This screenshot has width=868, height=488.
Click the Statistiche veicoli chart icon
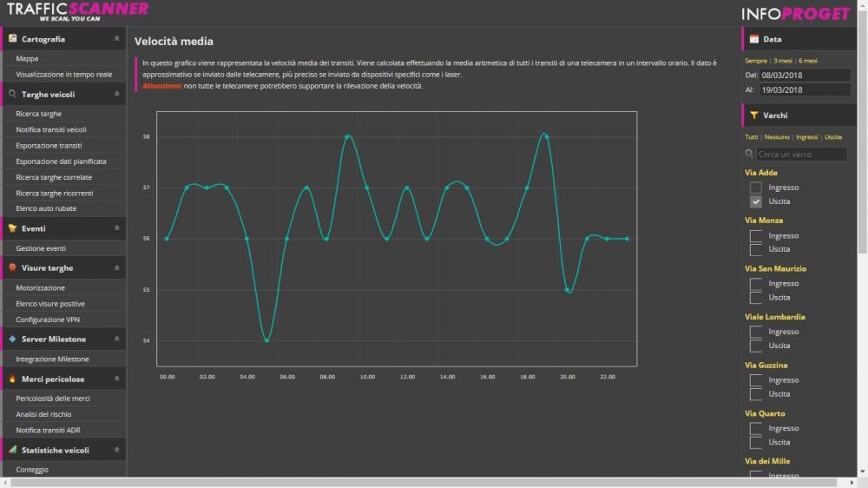[13, 451]
